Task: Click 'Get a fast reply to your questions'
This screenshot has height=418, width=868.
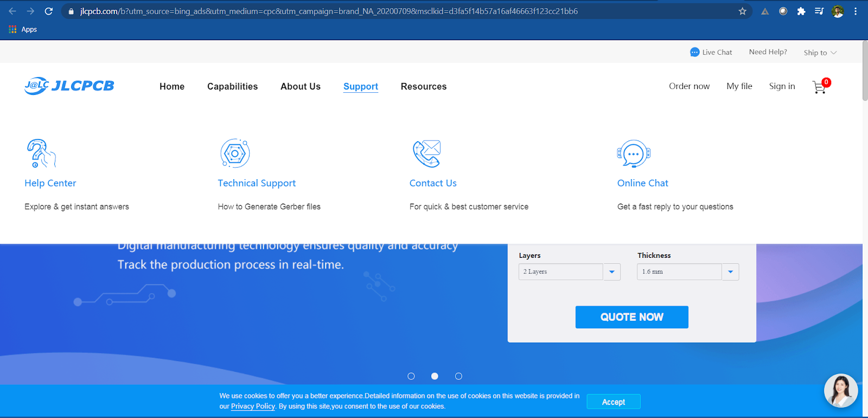Action: point(675,207)
